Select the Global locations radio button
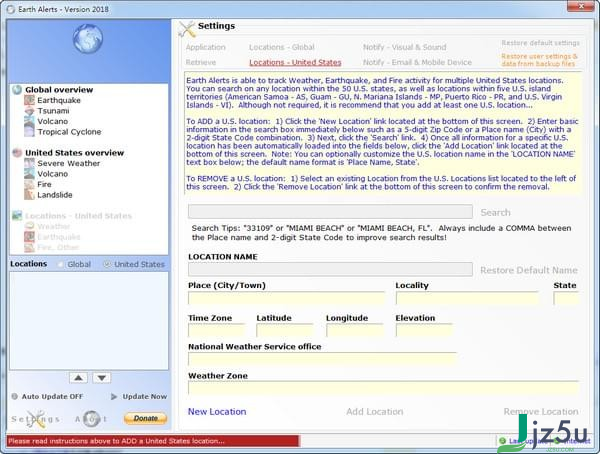 [x=60, y=264]
